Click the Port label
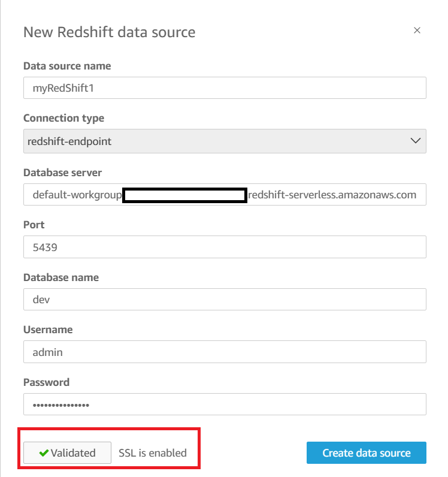Screen dimensions: 448x477 [34, 225]
